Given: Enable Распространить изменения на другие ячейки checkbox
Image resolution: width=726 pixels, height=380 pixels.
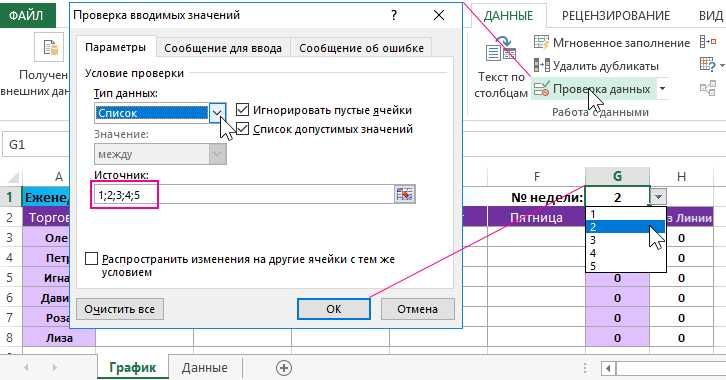Looking at the screenshot, I should [x=92, y=258].
